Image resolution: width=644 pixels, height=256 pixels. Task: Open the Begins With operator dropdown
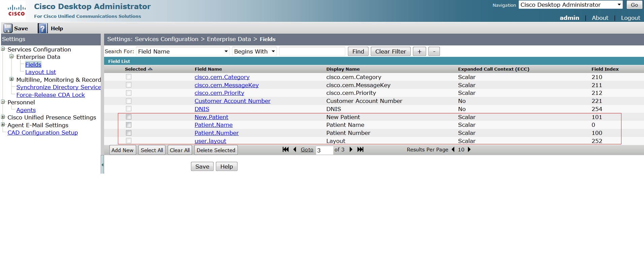pyautogui.click(x=255, y=51)
